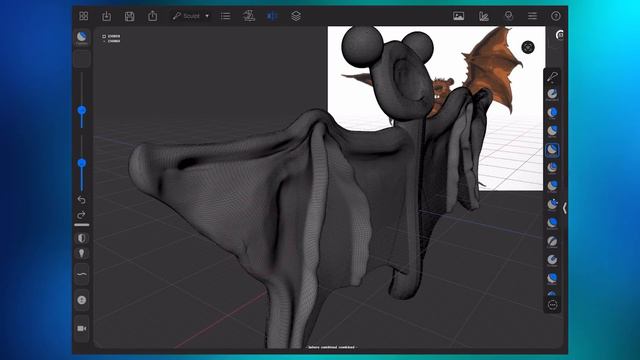Select the wrench-shaped icon atop the right tool list
The width and height of the screenshot is (640, 360).
tap(552, 77)
